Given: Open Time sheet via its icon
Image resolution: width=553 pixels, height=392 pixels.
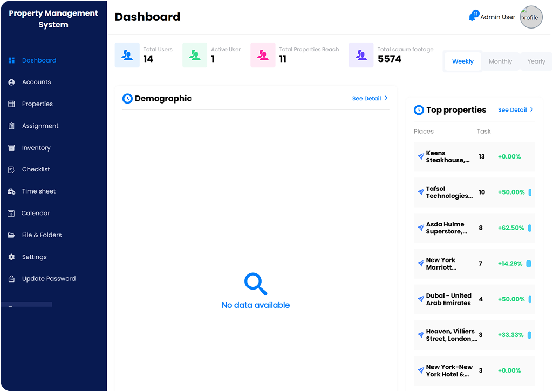Looking at the screenshot, I should pos(11,191).
